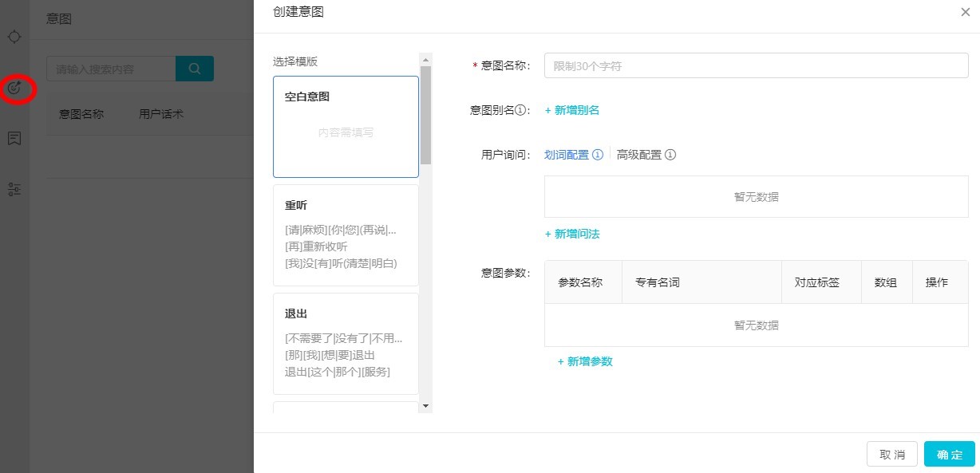
Task: Open the chat dialog icon in sidebar
Action: (14, 139)
